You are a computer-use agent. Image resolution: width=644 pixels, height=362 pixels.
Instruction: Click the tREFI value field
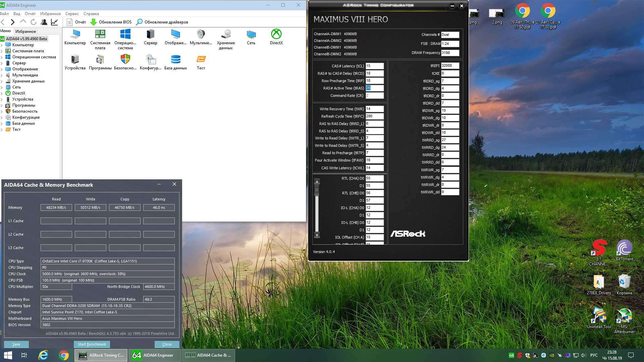point(450,66)
